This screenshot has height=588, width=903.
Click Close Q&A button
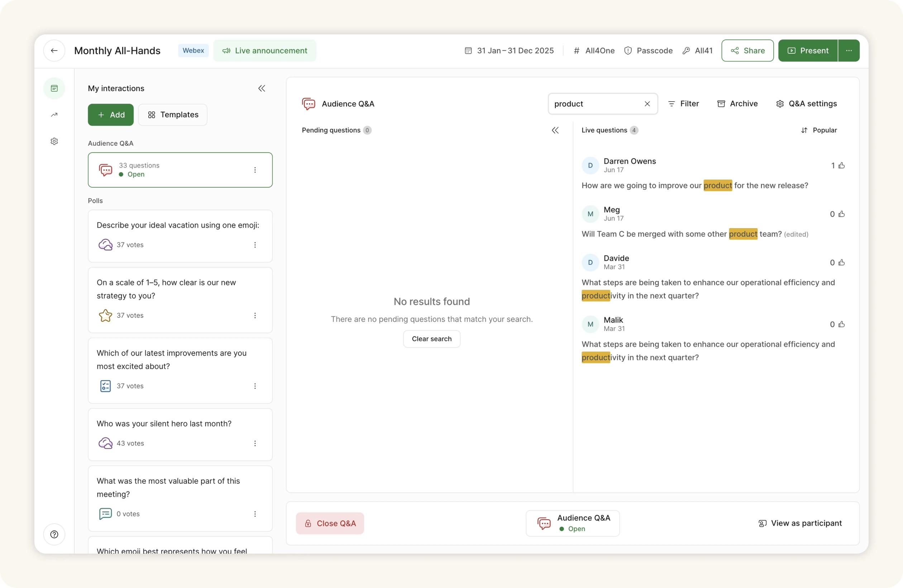(330, 523)
